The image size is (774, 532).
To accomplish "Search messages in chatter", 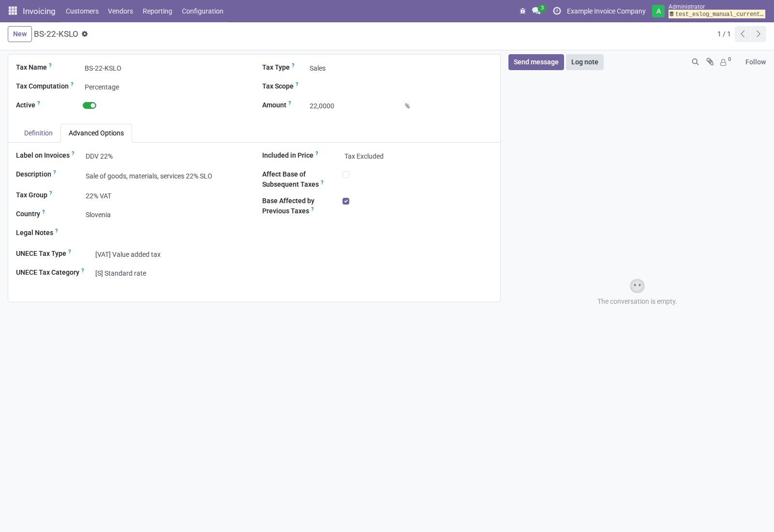I will (x=695, y=62).
